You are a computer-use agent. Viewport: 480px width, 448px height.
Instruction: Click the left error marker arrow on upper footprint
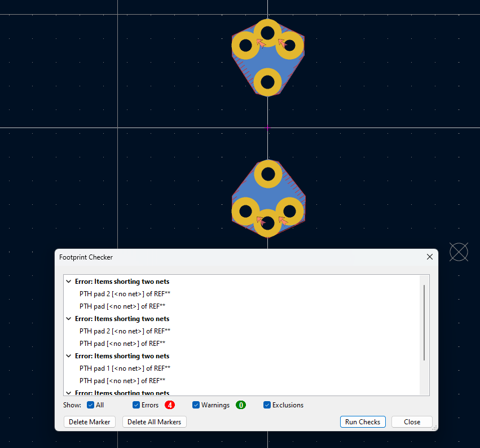261,43
